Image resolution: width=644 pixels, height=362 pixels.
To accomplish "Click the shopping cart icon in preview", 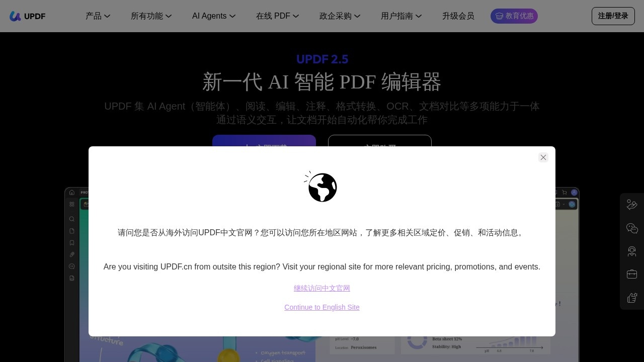I will click(565, 192).
